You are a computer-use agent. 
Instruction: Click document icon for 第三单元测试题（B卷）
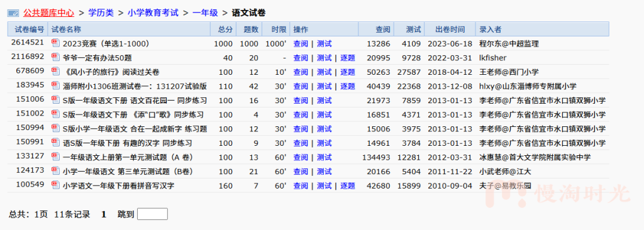(x=55, y=171)
